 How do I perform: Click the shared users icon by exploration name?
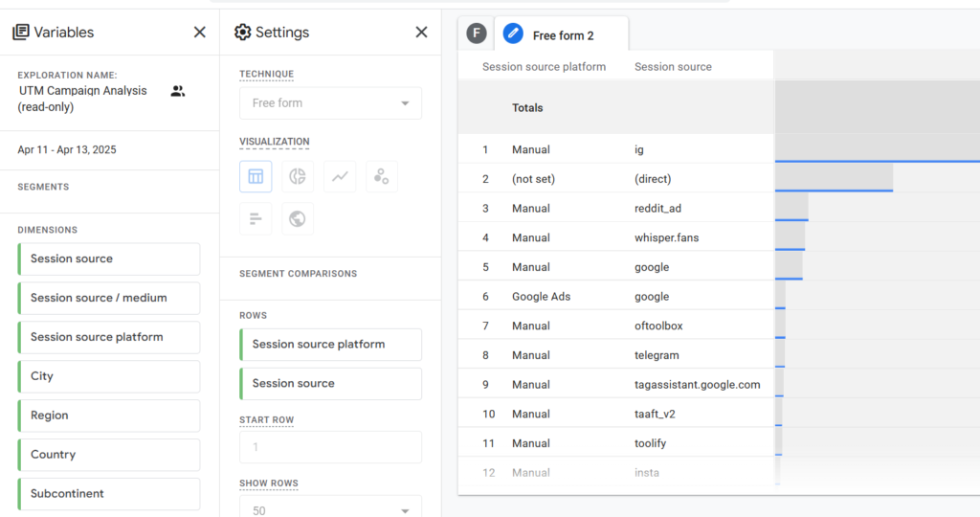177,91
